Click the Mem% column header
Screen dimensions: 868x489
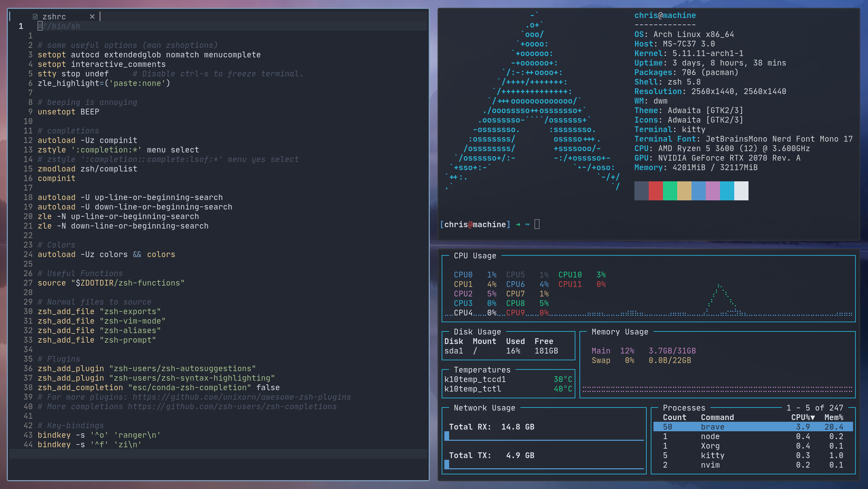coord(834,417)
